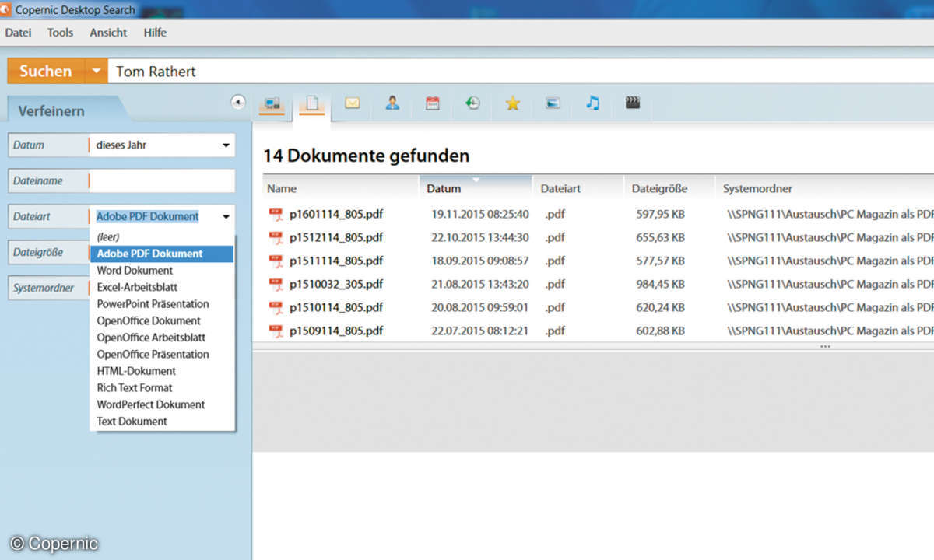Select OpenOffice Arbeitsblatt file type
Viewport: 934px width, 560px height.
point(162,338)
